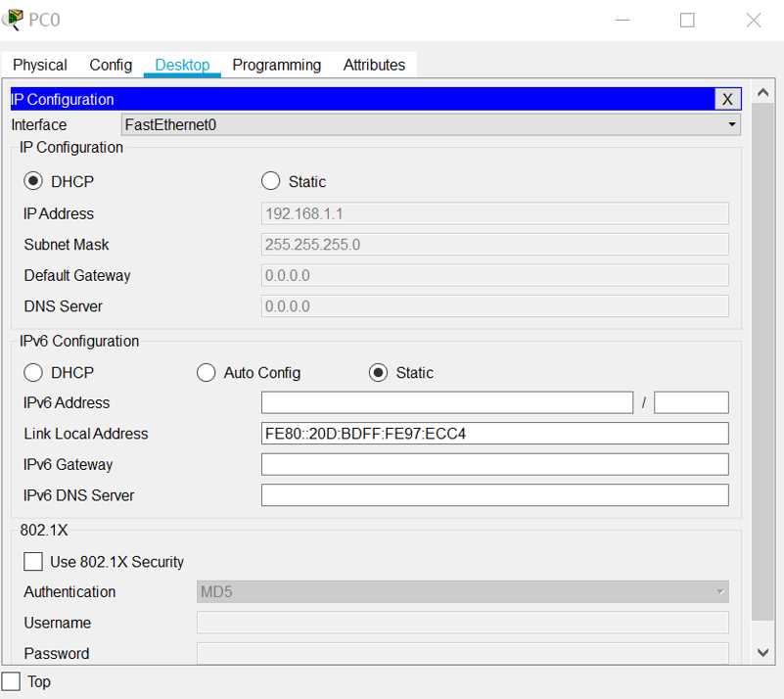Open the Authentication MD5 dropdown

pos(463,592)
